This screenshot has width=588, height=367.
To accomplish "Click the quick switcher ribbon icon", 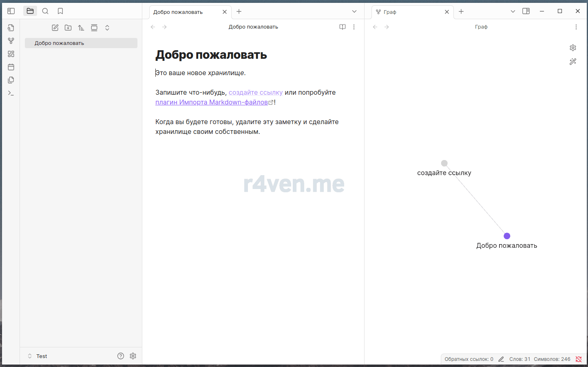I will click(11, 28).
